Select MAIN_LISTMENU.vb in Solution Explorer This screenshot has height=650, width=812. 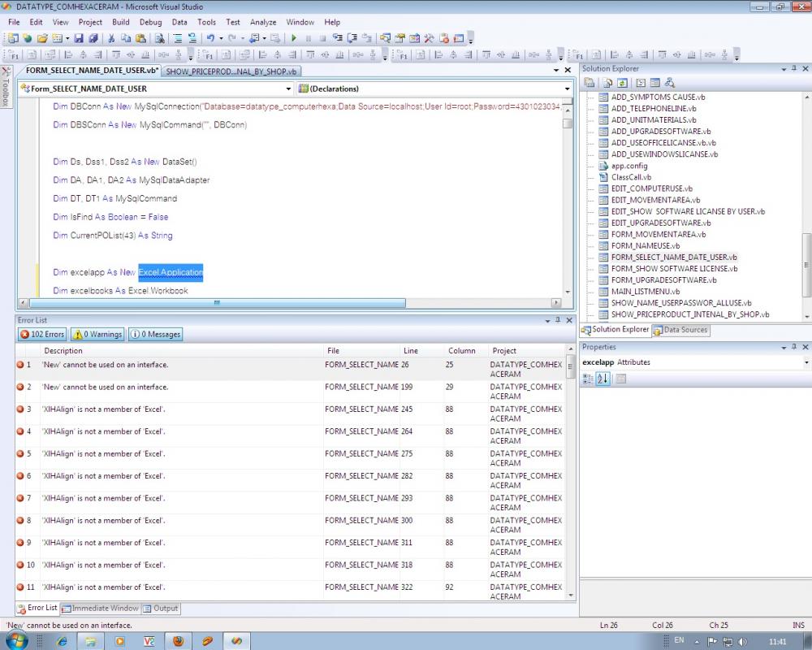645,292
